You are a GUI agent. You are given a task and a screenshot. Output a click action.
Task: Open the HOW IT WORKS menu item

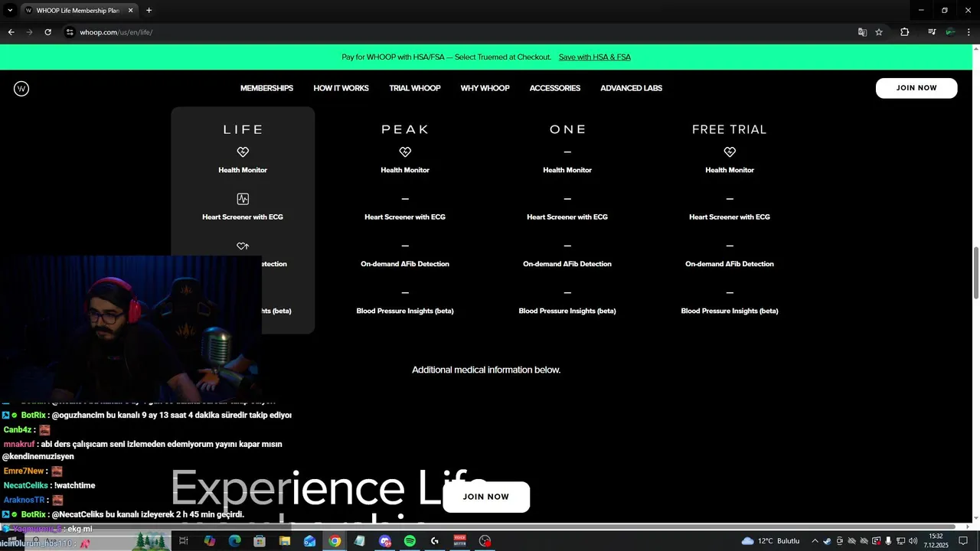tap(341, 88)
